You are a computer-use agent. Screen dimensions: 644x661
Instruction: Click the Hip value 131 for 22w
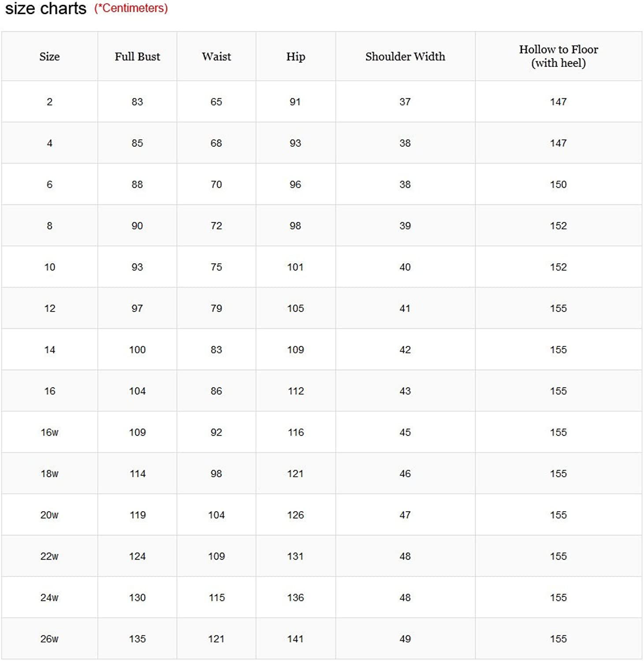click(x=295, y=557)
